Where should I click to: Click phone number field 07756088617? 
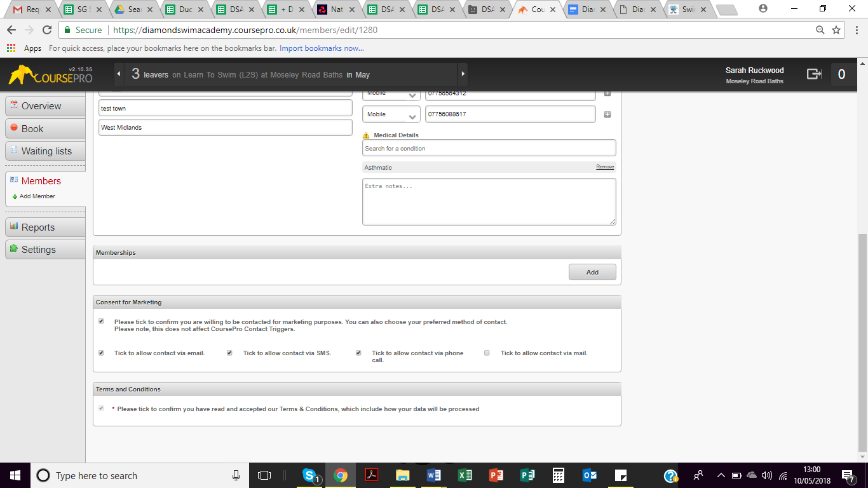coord(510,114)
